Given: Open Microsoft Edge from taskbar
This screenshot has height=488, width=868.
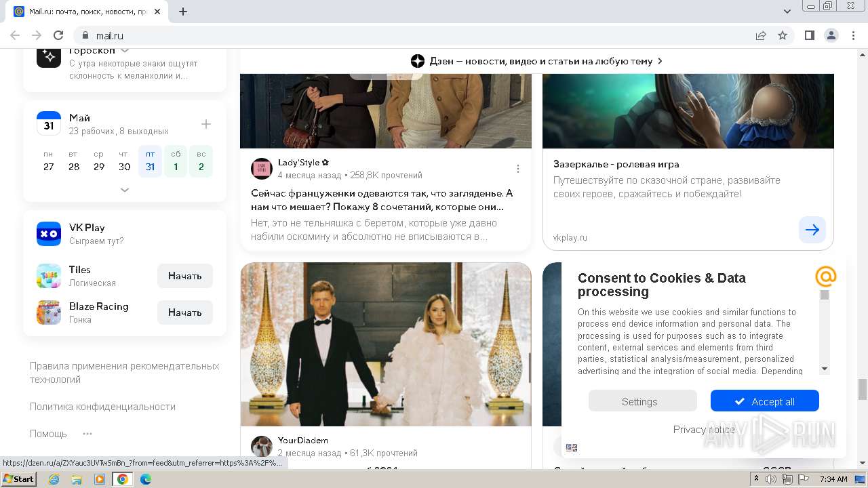Looking at the screenshot, I should (145, 479).
